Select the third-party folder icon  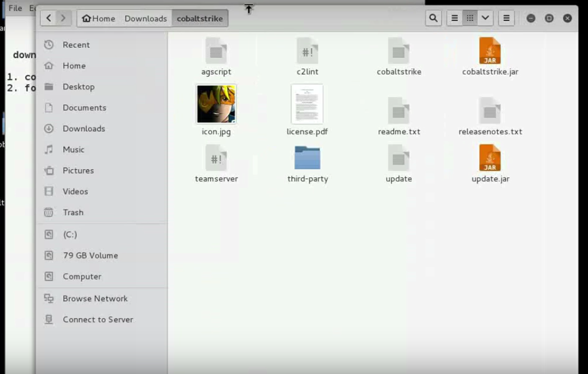[x=308, y=158]
